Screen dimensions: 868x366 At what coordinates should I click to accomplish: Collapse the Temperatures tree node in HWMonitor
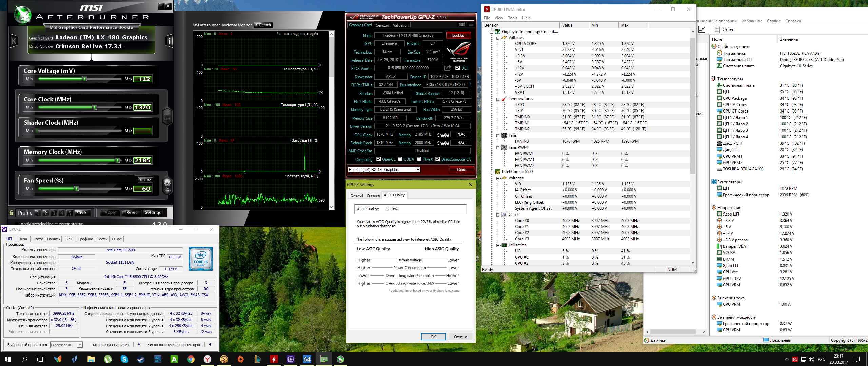(x=498, y=99)
